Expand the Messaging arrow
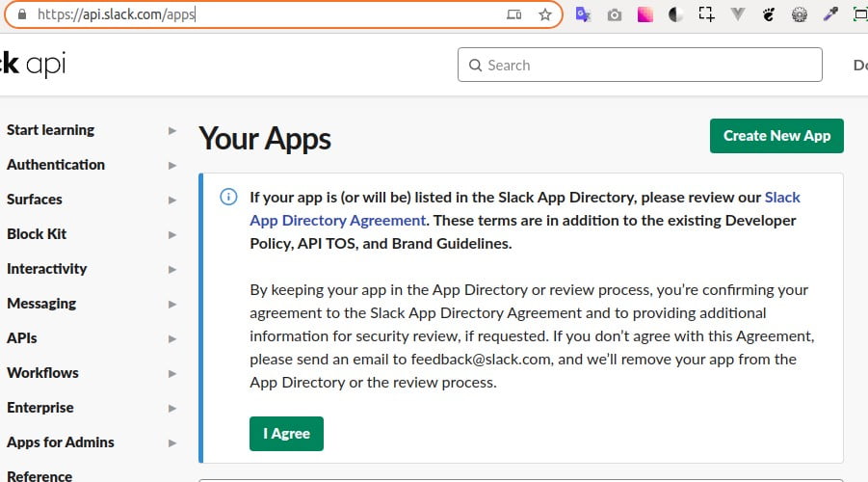Viewport: 868px width, 482px height. pos(172,305)
